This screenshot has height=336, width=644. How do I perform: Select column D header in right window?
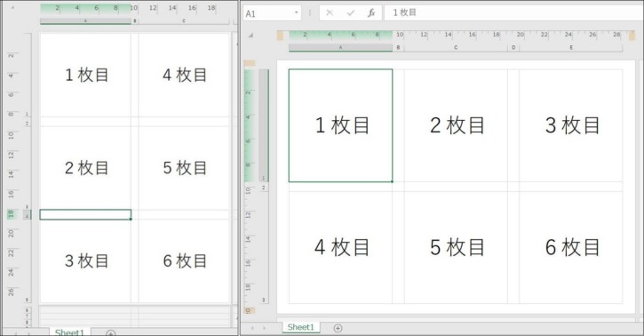[x=513, y=48]
